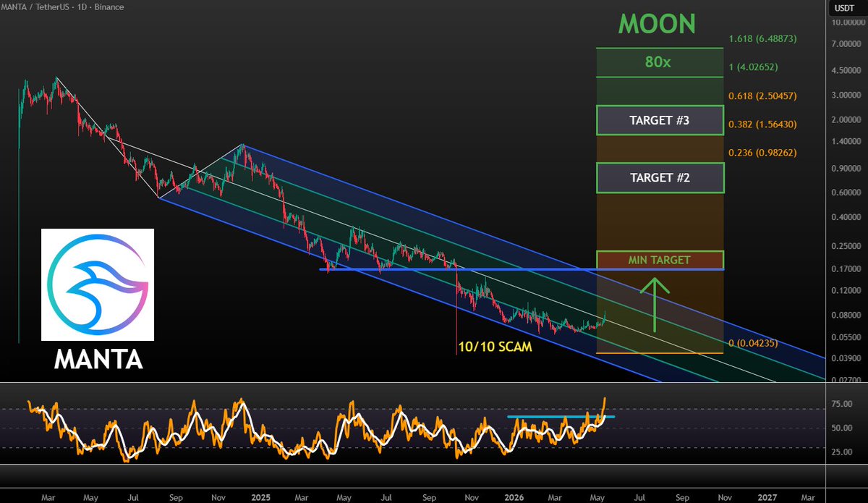This screenshot has height=503, width=868.
Task: Click Fib level 0.382 (1.56430)
Action: pos(762,124)
